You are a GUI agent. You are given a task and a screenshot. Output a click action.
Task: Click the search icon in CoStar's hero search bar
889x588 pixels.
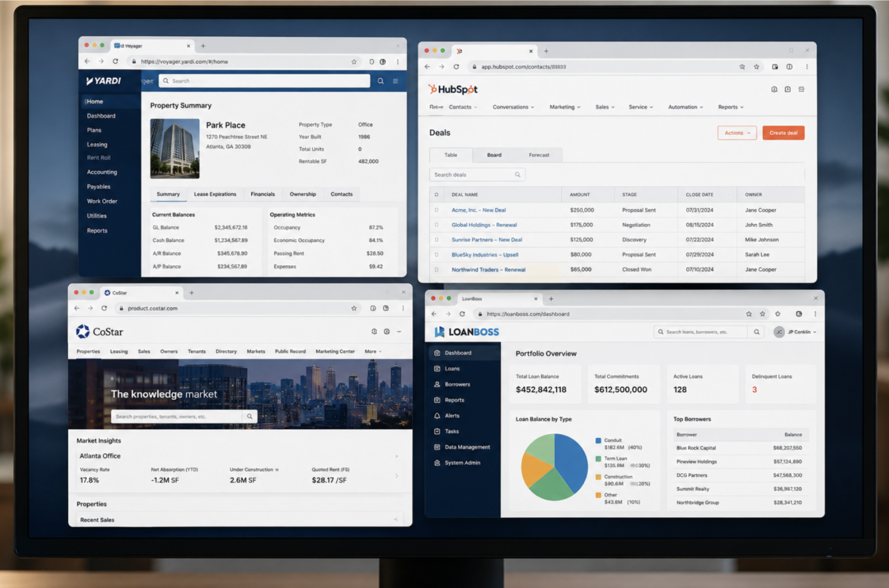pyautogui.click(x=249, y=416)
